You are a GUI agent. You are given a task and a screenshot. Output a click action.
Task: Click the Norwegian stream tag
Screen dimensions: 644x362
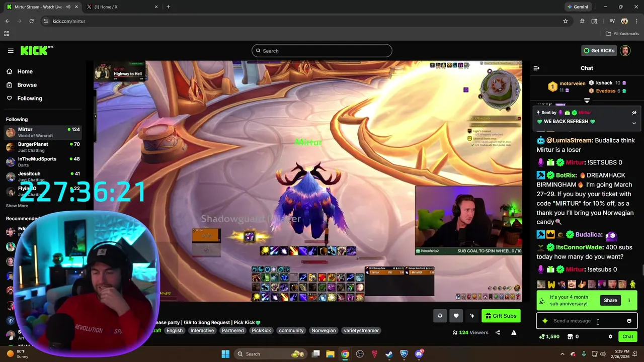(324, 331)
